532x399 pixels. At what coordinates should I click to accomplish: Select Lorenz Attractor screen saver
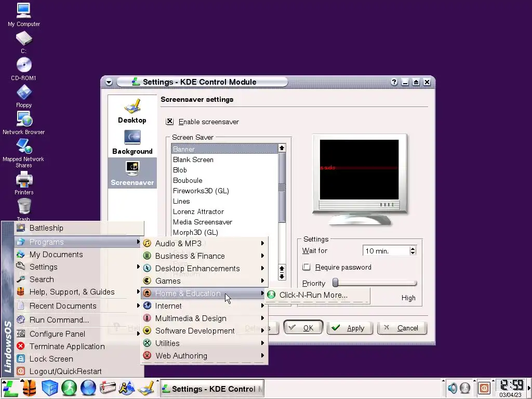(224, 211)
